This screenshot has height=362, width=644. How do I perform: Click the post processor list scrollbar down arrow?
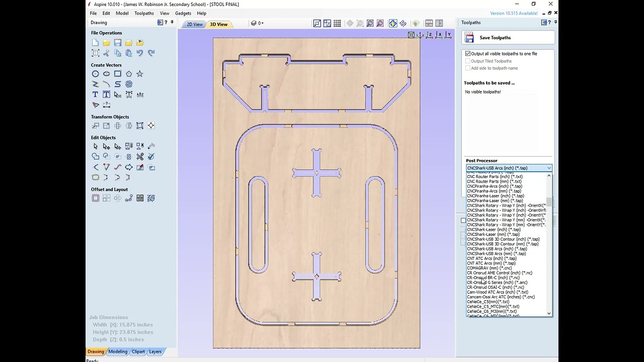[x=549, y=313]
